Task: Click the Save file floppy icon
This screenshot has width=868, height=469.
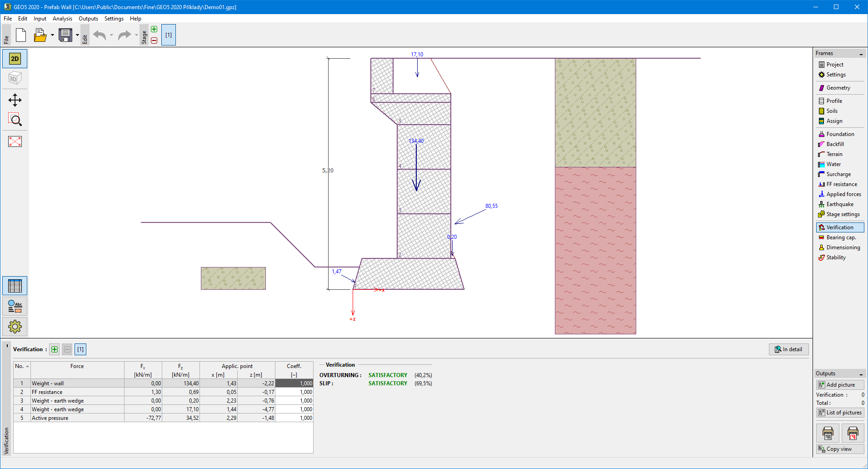Action: (x=65, y=35)
